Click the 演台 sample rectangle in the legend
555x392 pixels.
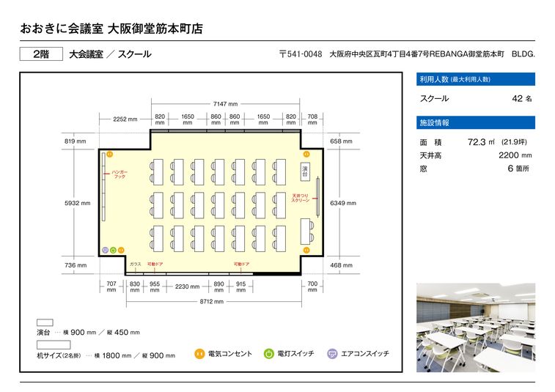45,322
